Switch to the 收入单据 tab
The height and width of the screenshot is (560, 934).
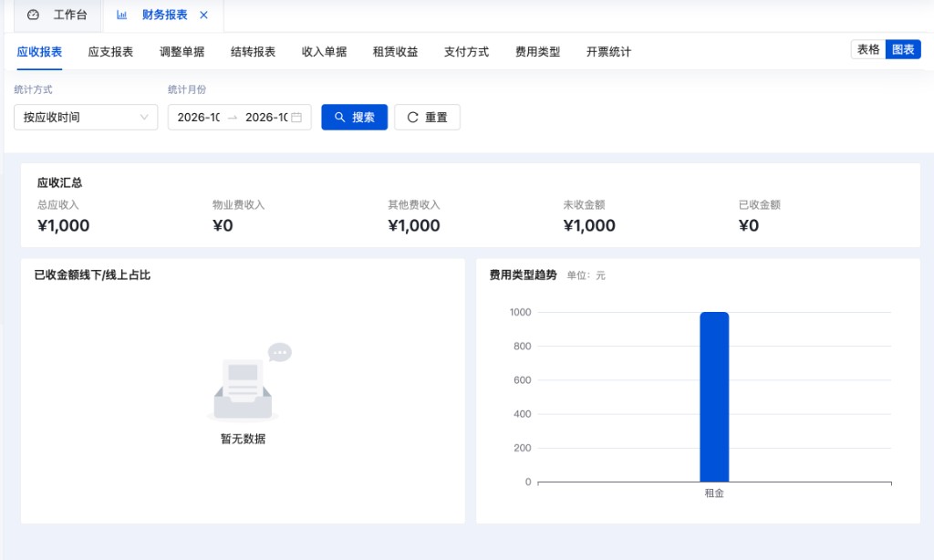(324, 52)
